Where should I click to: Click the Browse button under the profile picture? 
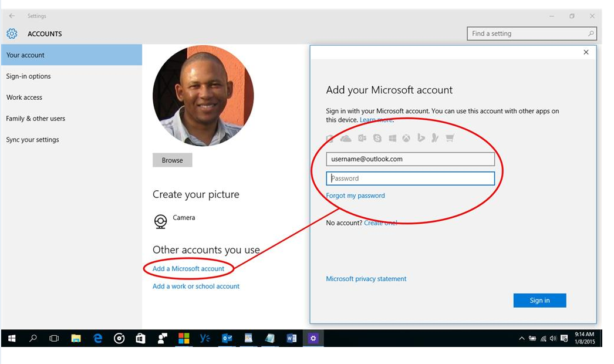pyautogui.click(x=173, y=160)
